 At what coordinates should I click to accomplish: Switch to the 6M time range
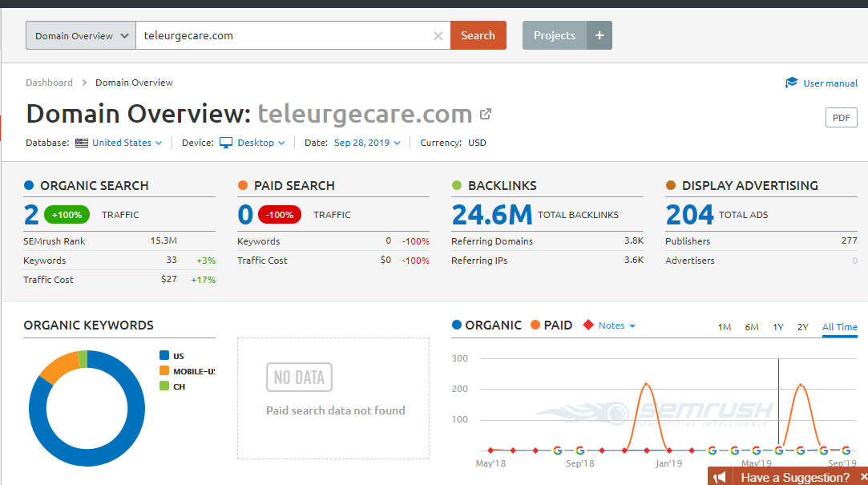click(x=751, y=327)
